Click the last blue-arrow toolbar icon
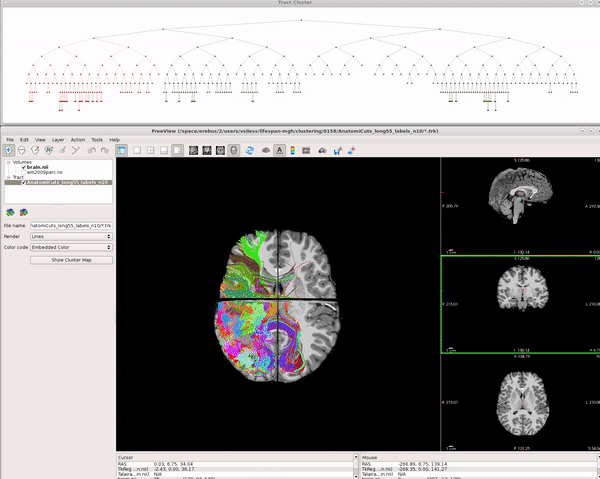 pyautogui.click(x=351, y=151)
